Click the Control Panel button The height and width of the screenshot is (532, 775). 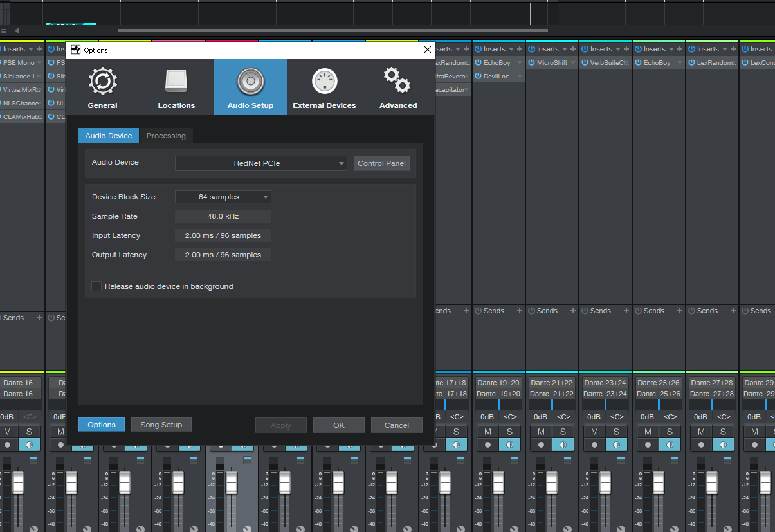[381, 163]
